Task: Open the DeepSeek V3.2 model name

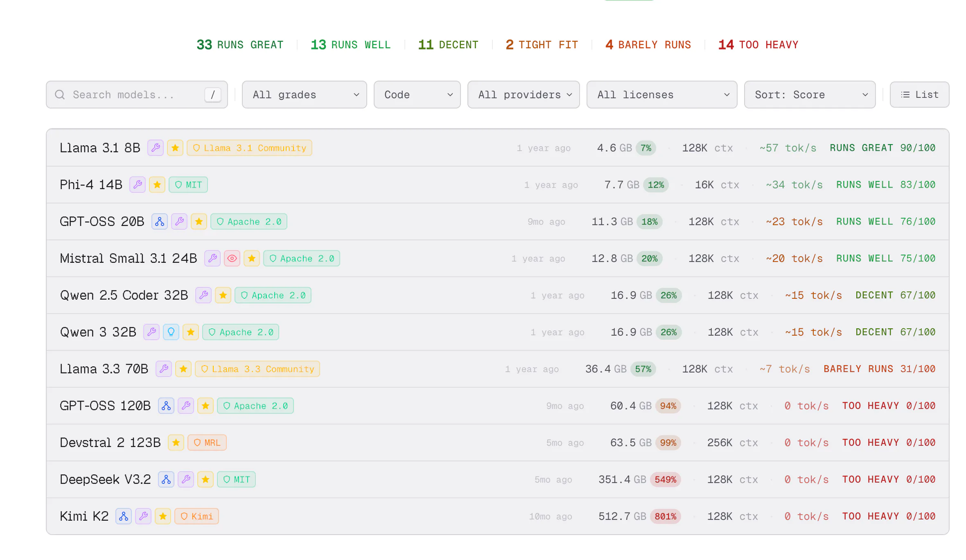Action: (105, 479)
